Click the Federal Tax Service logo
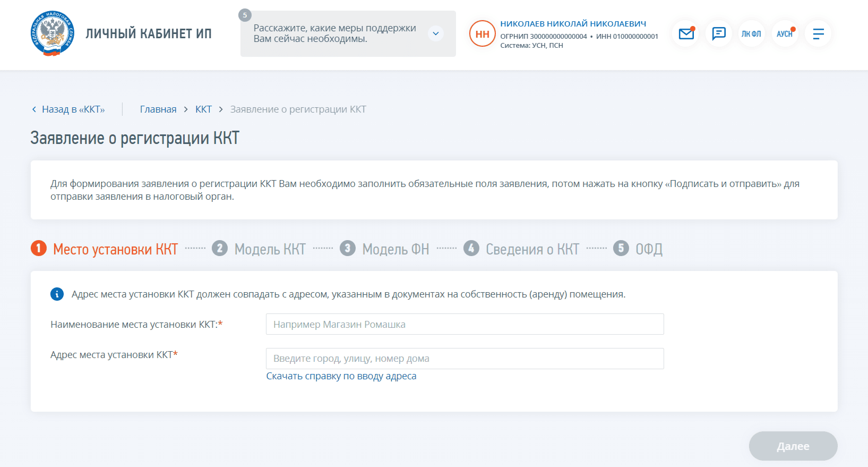 point(52,33)
